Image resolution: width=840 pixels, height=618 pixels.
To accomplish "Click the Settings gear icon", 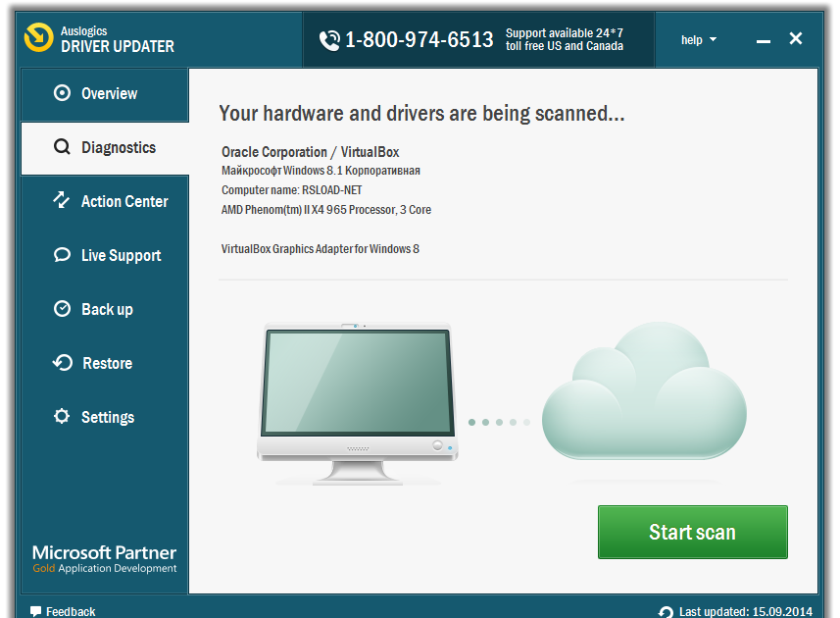I will pyautogui.click(x=62, y=416).
